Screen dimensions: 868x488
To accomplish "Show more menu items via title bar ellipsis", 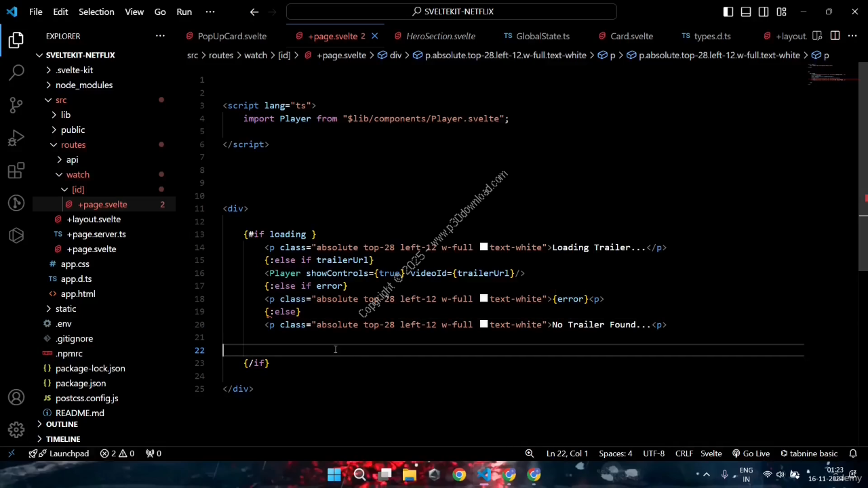I will [x=210, y=12].
